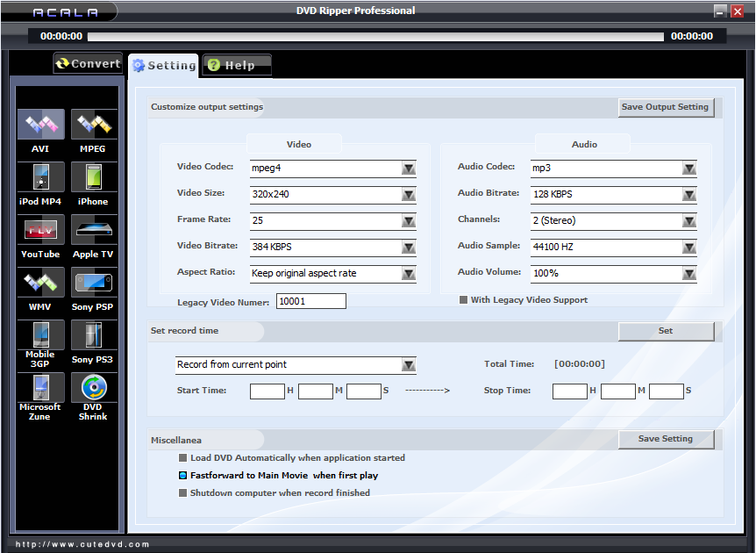Open the Help tab
756x553 pixels.
point(237,66)
